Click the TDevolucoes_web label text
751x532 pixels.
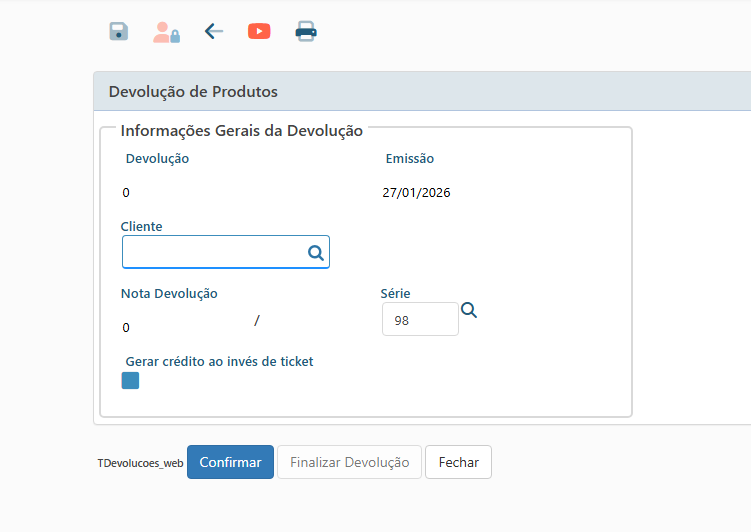point(140,463)
